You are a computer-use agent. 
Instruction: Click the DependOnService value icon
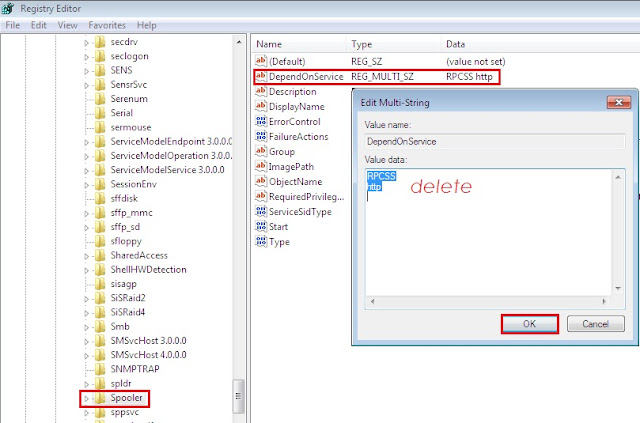click(x=261, y=76)
